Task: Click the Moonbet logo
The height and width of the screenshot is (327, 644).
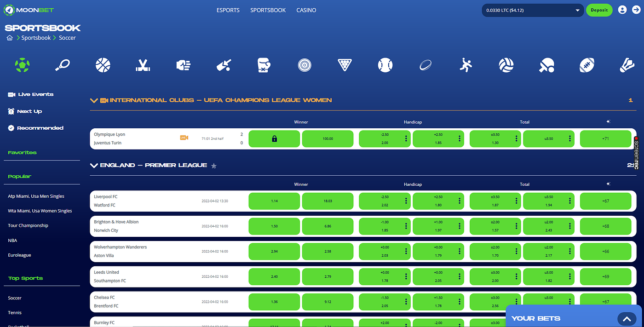Action: coord(29,10)
